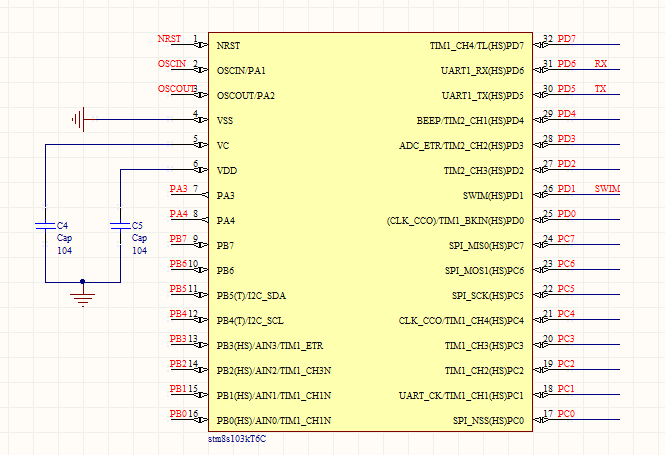Select the OSCOUT net label

(174, 89)
